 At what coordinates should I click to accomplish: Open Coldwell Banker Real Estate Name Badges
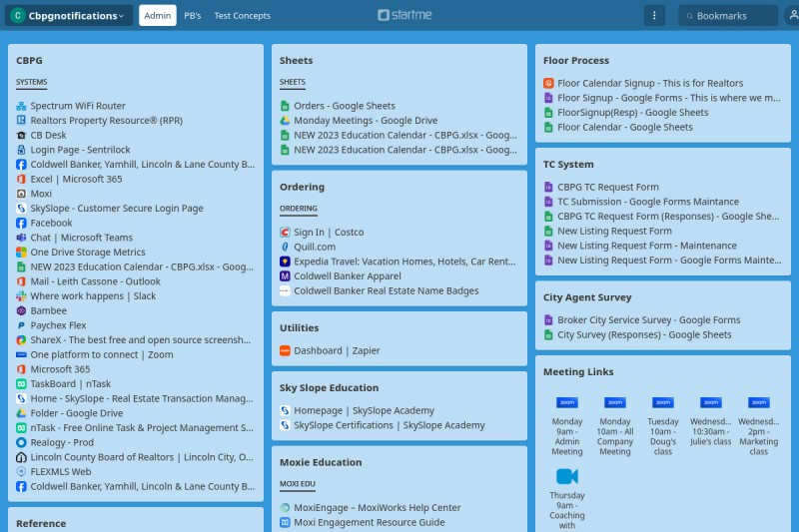[387, 290]
